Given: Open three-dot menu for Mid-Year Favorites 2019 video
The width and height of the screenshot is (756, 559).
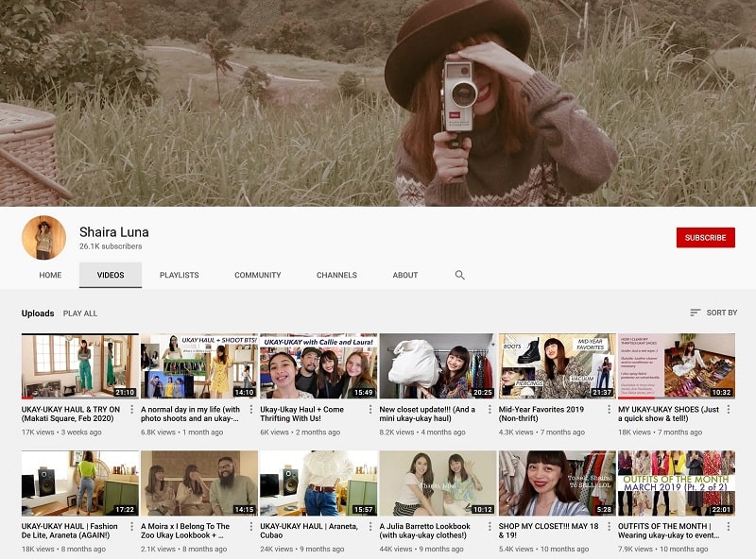Looking at the screenshot, I should (609, 409).
